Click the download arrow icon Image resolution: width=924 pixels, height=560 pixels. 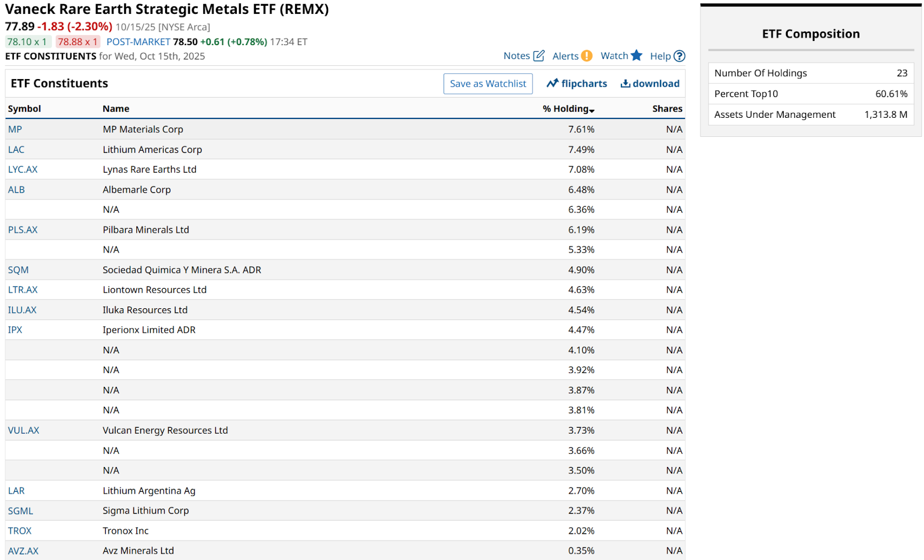625,84
